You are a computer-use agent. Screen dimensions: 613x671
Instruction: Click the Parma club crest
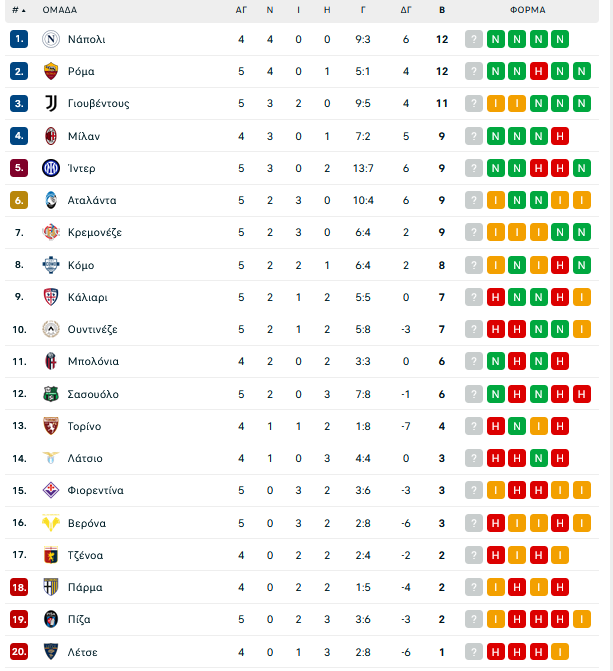tap(51, 587)
